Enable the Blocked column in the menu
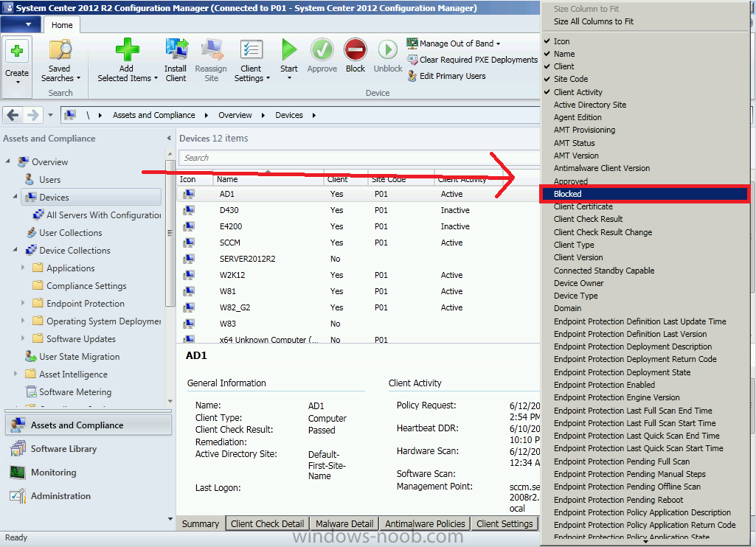The image size is (756, 547). tap(644, 194)
